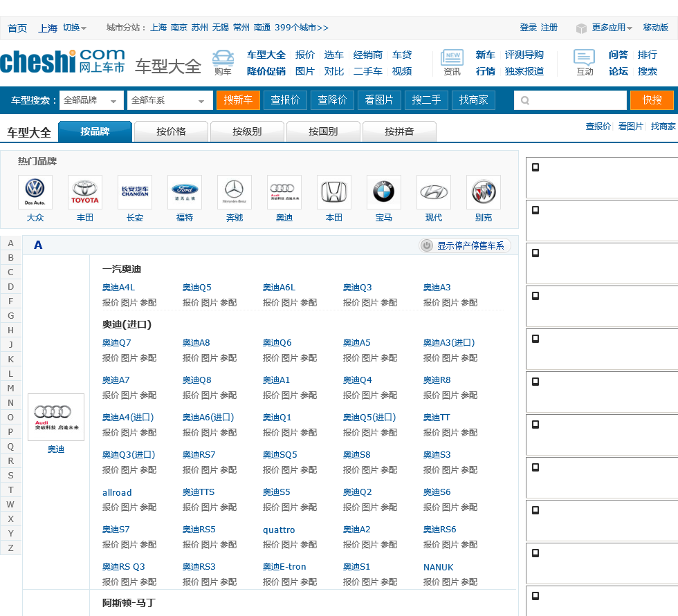Jump to letter M in alphabet index
The image size is (678, 616).
click(11, 389)
